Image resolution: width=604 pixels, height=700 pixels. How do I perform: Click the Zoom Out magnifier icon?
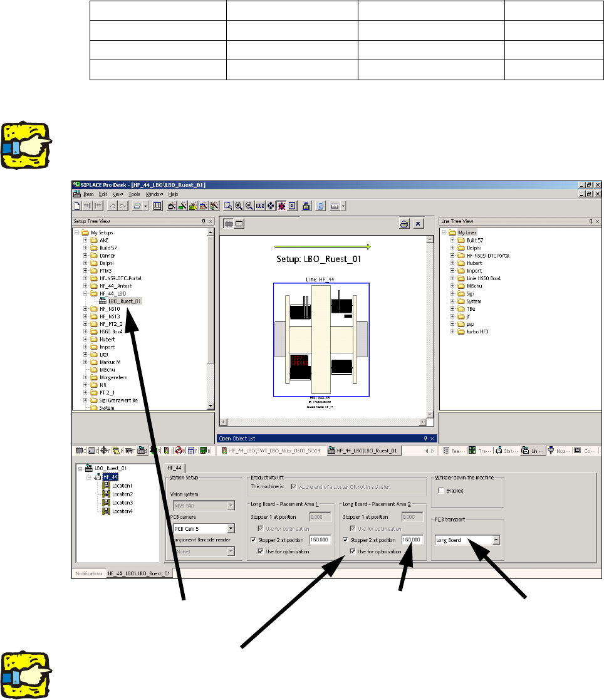[x=249, y=206]
